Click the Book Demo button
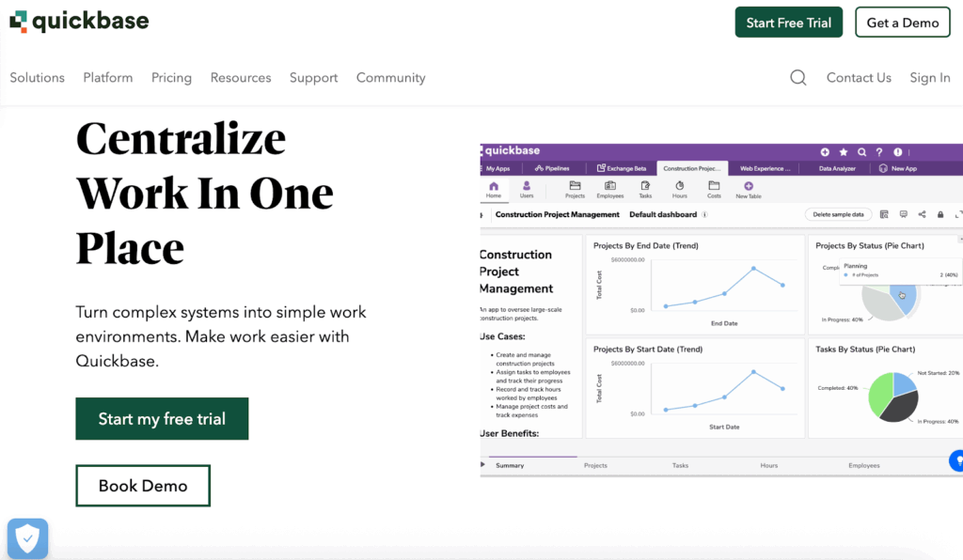 pos(143,486)
